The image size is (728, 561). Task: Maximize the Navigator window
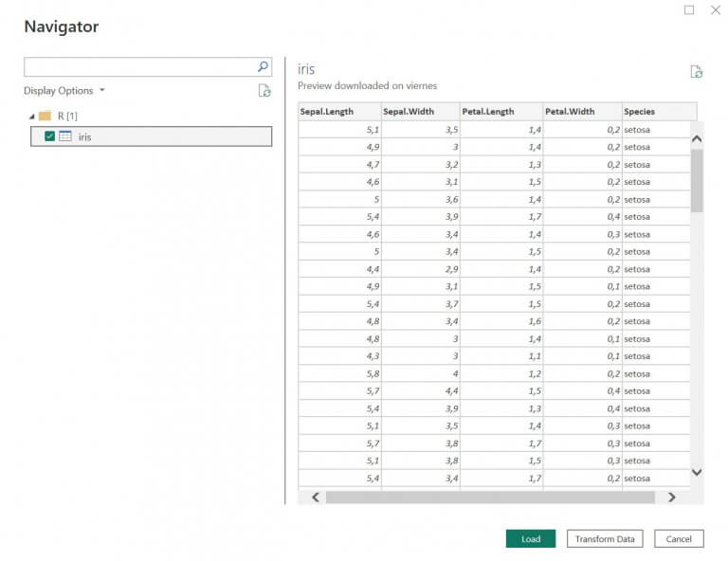pyautogui.click(x=689, y=10)
